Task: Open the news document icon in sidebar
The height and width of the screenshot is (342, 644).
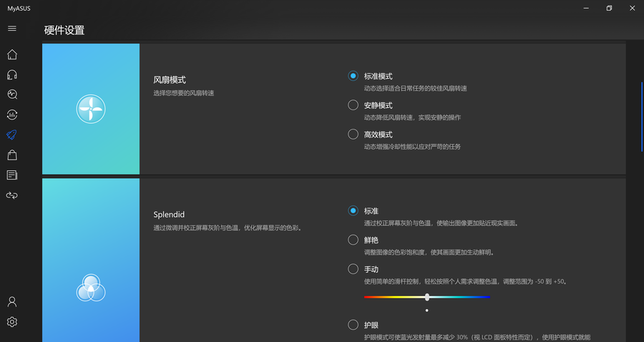Action: point(11,175)
